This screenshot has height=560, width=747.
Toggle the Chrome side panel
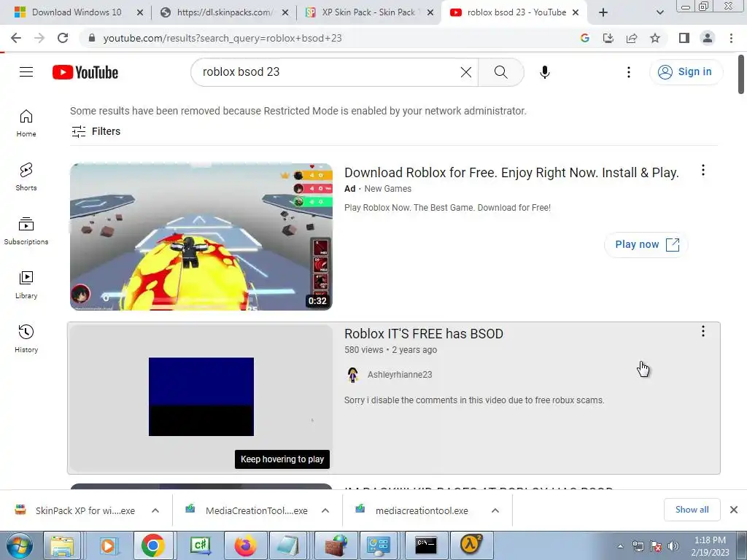click(x=684, y=38)
